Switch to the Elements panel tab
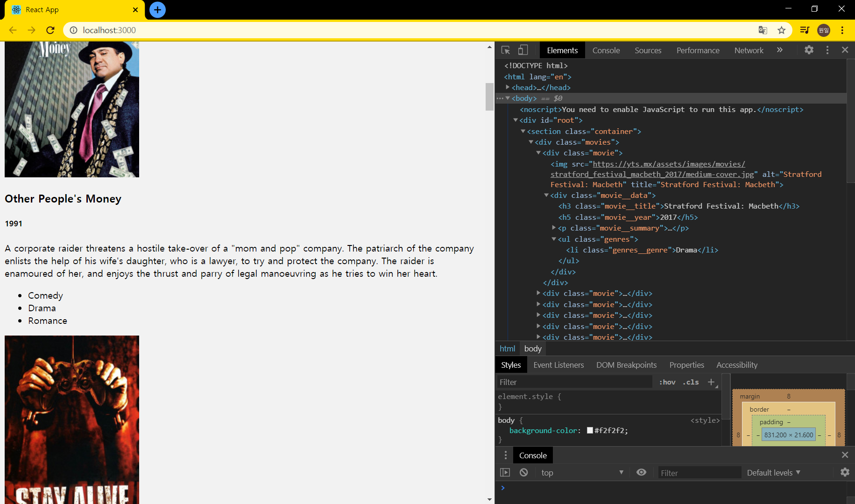Viewport: 855px width, 504px height. [562, 50]
